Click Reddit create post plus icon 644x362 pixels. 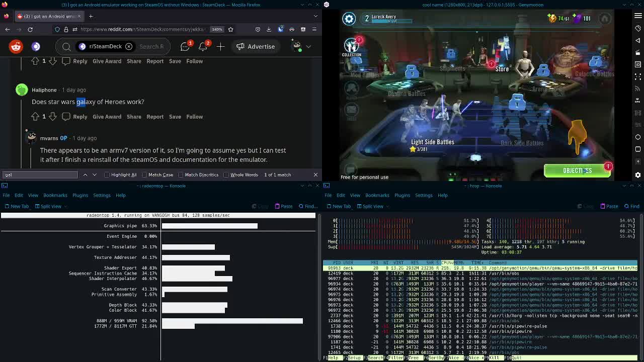point(220,46)
